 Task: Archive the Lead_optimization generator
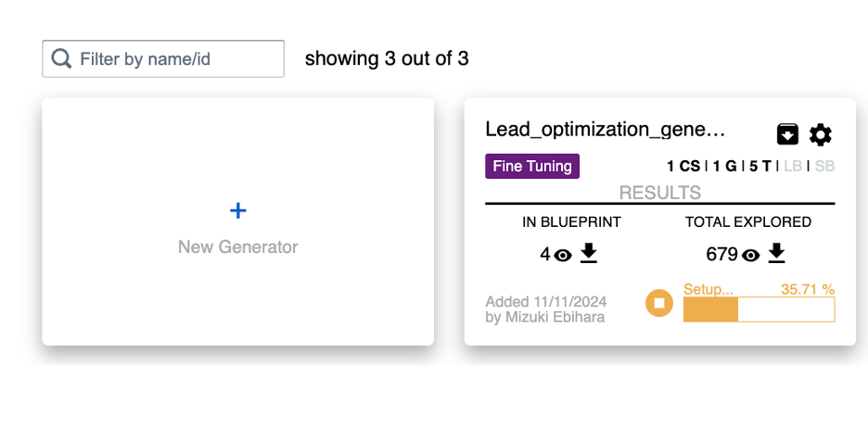787,134
